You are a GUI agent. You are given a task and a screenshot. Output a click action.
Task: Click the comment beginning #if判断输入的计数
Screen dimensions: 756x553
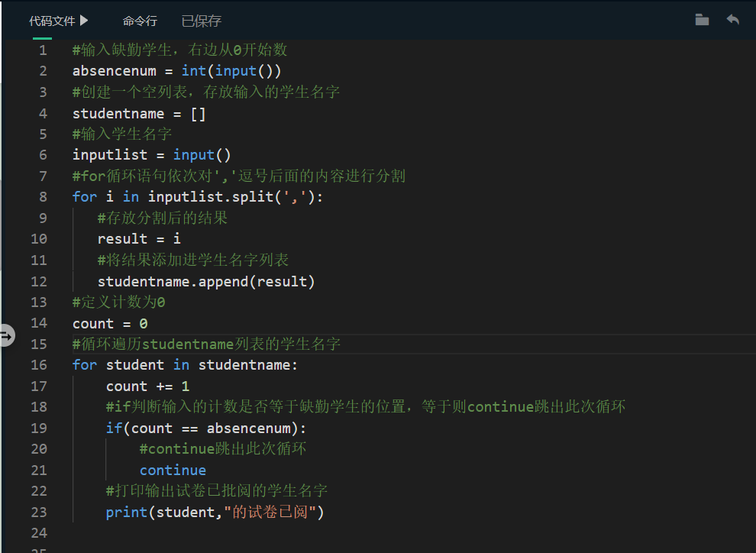tap(366, 406)
